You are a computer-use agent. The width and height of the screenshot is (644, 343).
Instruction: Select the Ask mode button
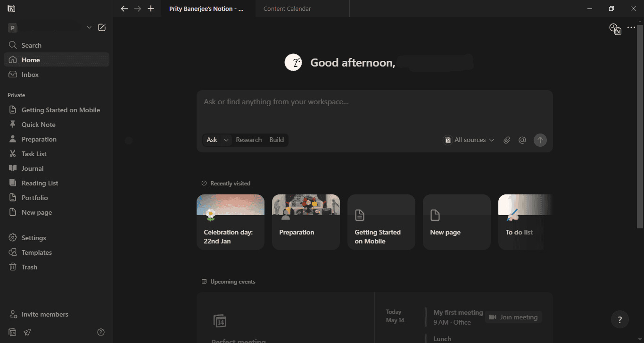pos(212,140)
